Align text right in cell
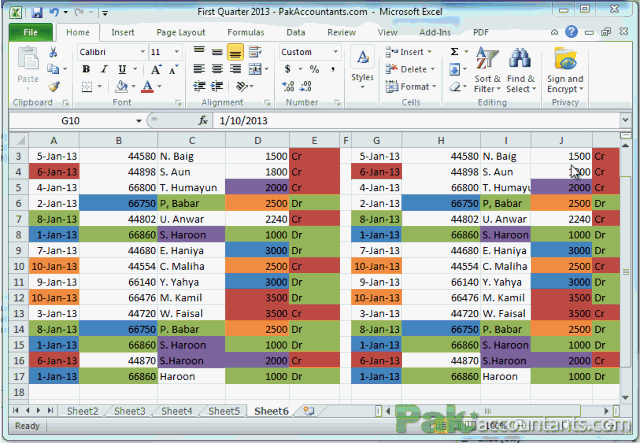Viewport: 640px width, 443px height. [x=235, y=69]
